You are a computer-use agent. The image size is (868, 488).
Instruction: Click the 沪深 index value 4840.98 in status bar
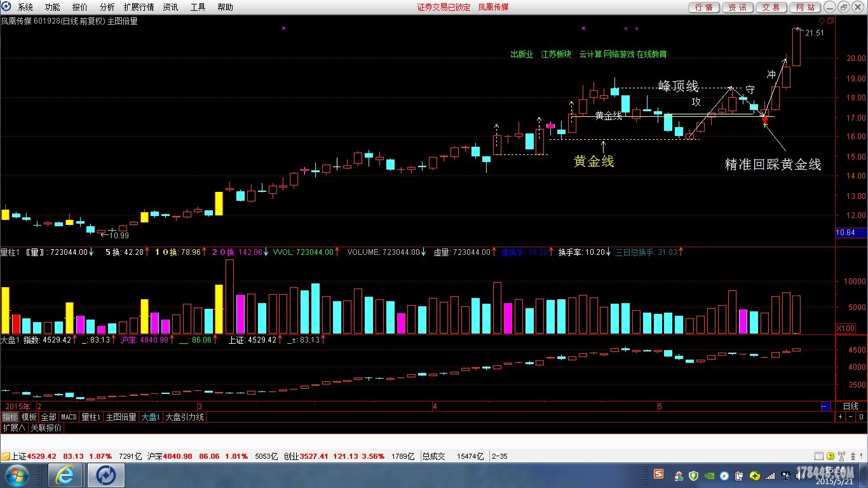pos(178,456)
